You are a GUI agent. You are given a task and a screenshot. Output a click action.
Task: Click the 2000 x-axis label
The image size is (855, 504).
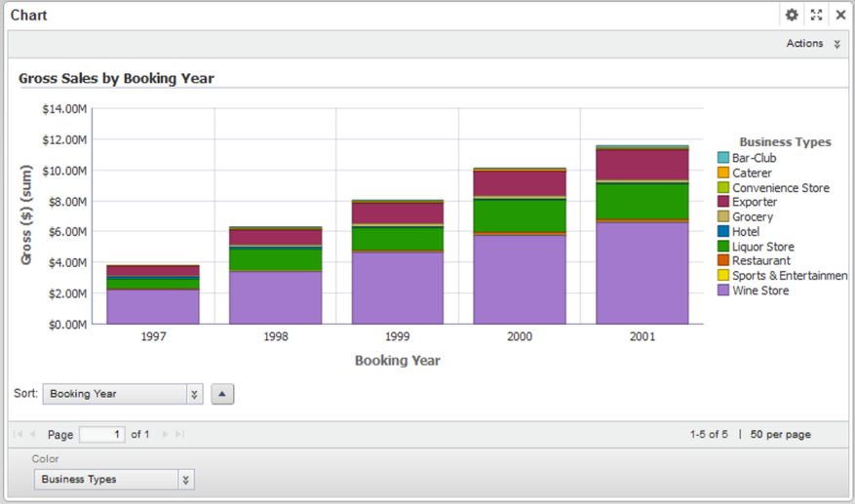point(520,336)
